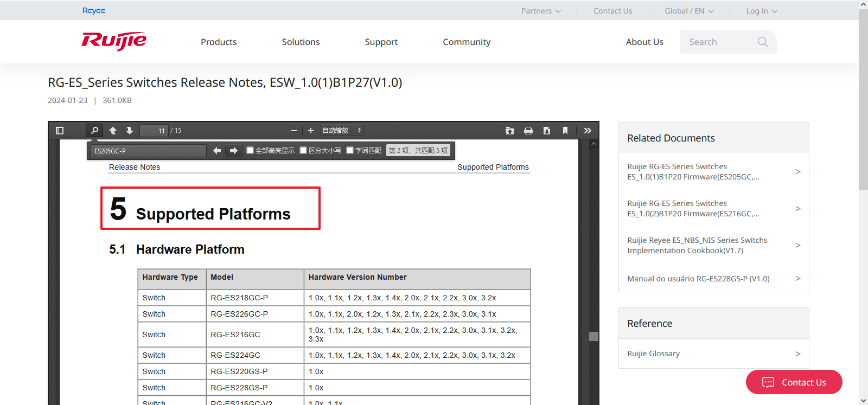
Task: Open the Solutions menu
Action: 301,42
